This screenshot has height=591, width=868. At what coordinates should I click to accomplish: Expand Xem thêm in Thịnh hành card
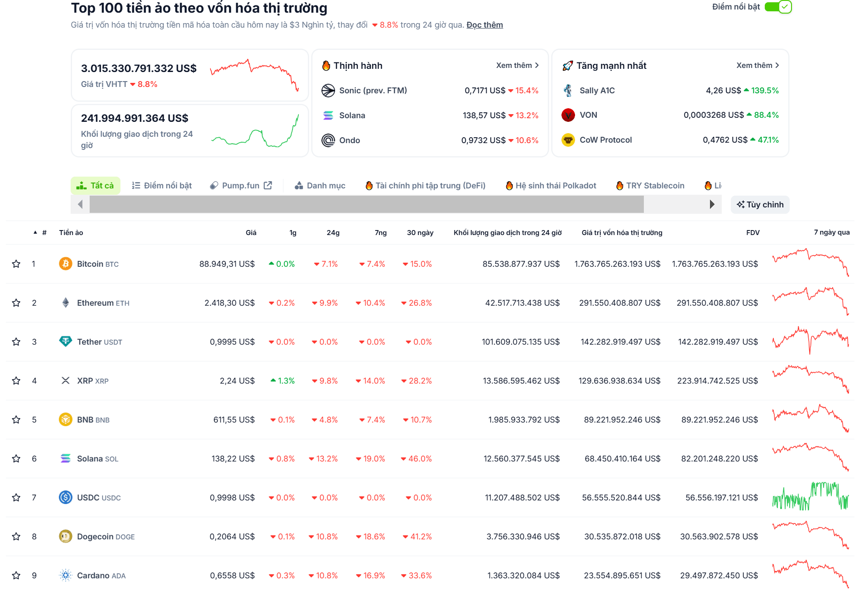coord(518,65)
